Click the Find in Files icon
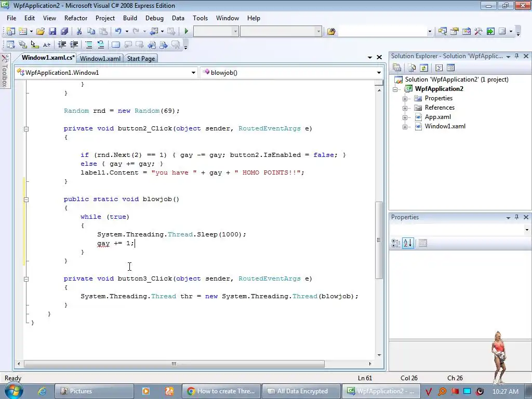 coord(331,31)
